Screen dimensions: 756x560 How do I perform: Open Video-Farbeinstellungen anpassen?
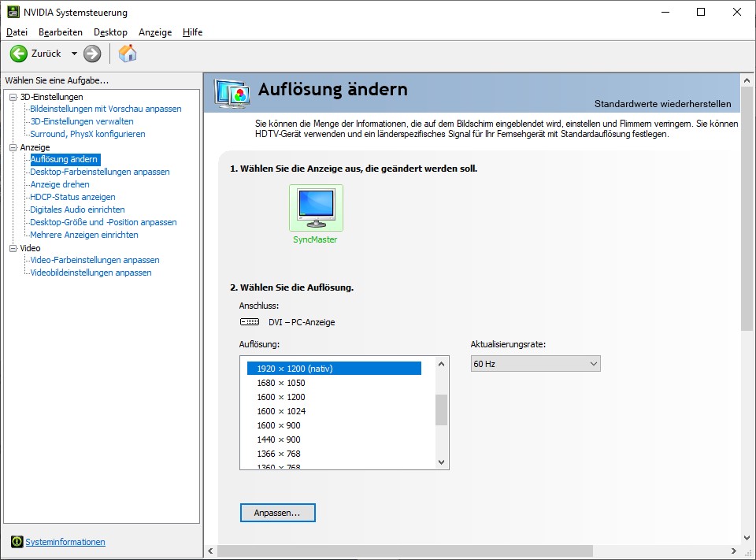coord(94,260)
